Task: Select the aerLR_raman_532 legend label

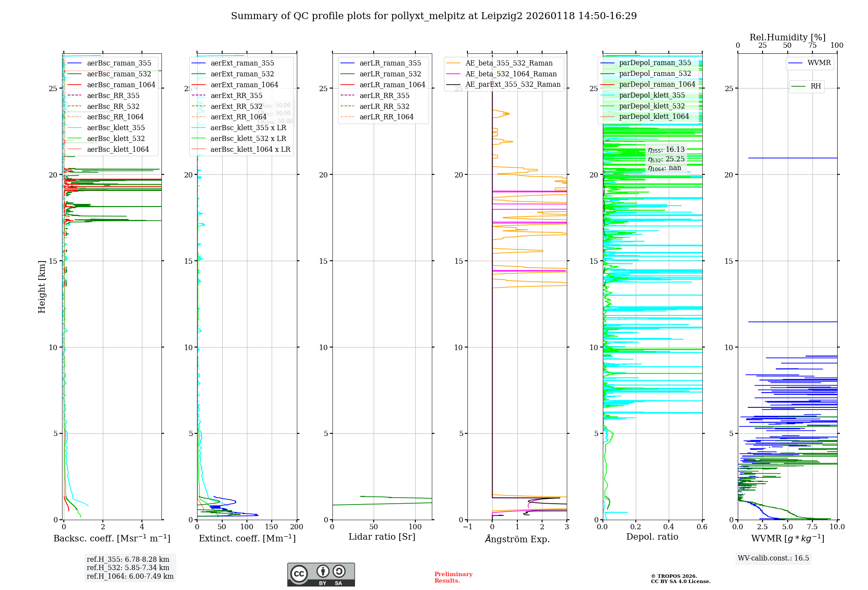Action: coord(390,74)
